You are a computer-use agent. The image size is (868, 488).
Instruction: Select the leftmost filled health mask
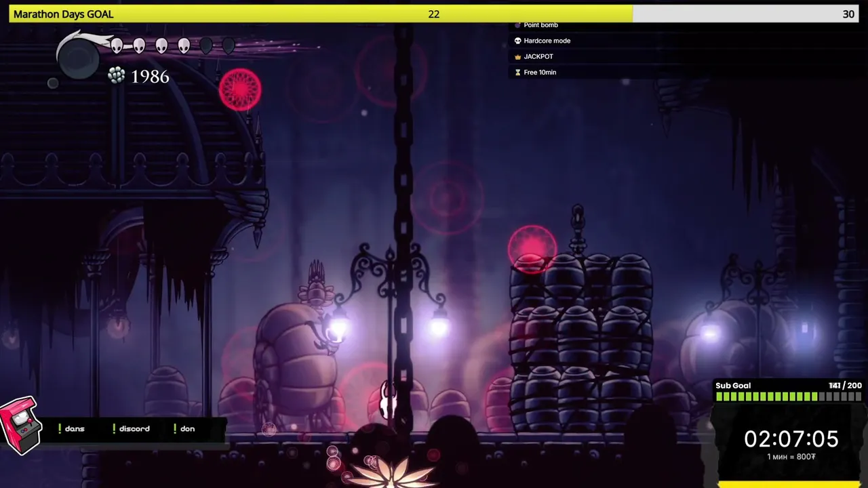pyautogui.click(x=117, y=45)
